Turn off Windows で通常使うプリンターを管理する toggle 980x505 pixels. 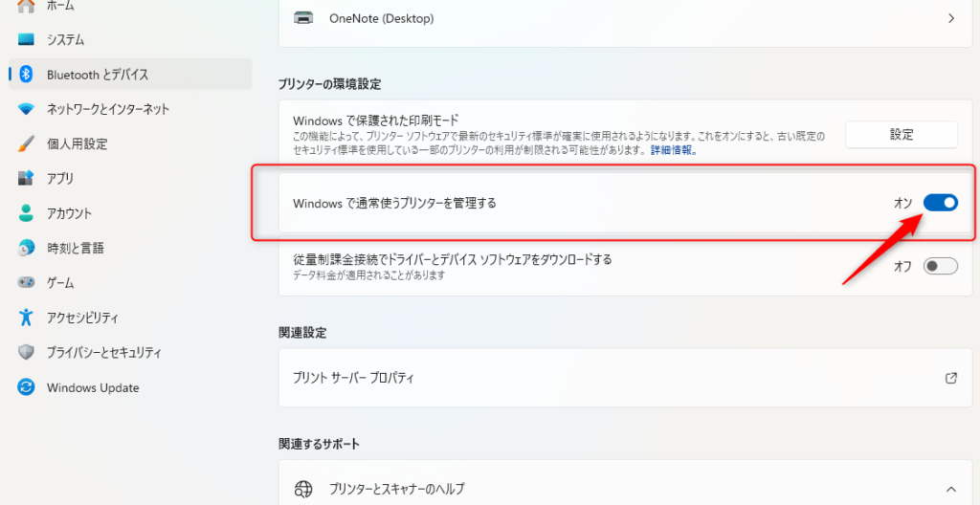940,203
